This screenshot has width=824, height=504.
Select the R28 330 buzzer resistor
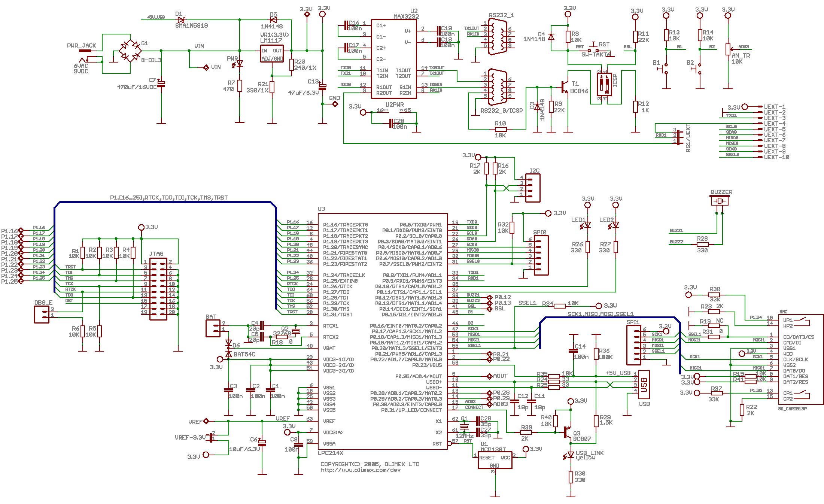tap(703, 244)
